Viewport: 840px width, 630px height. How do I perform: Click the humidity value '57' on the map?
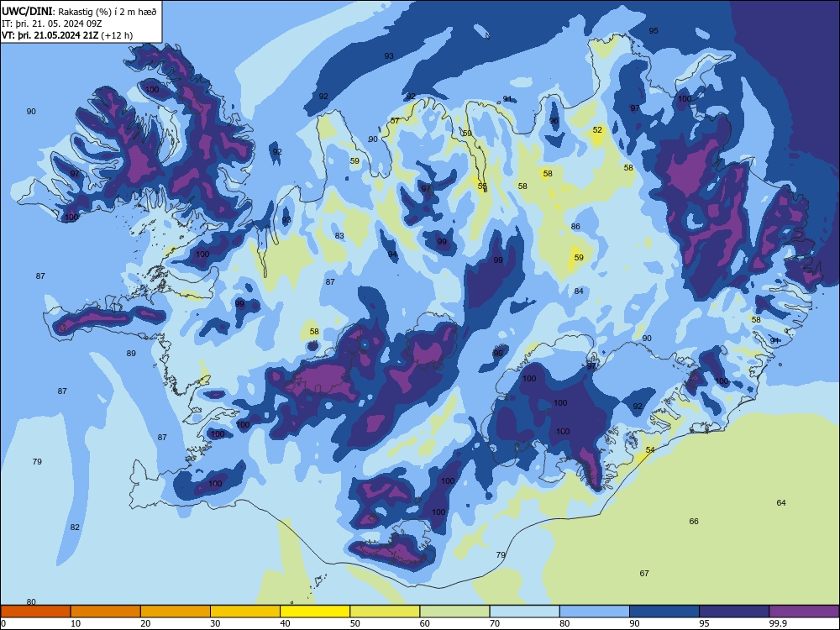(395, 120)
